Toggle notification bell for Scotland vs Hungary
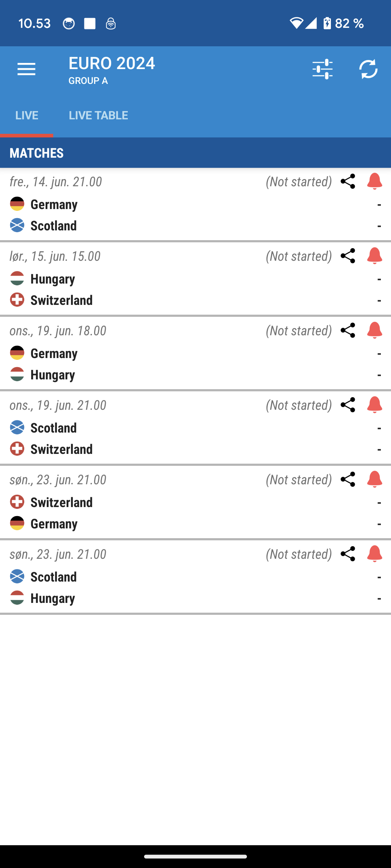Viewport: 391px width, 868px height. coord(374,554)
